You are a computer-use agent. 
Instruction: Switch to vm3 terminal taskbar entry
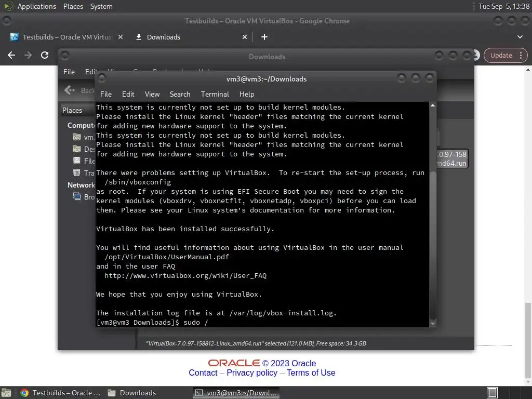[236, 393]
